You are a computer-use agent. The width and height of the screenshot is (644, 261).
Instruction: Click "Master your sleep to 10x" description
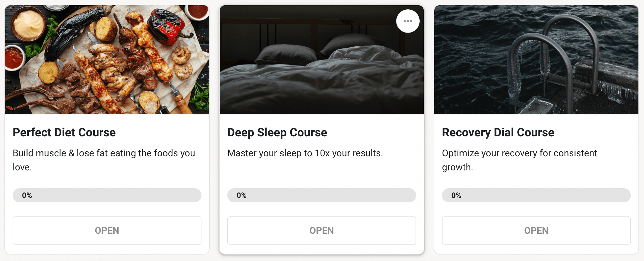coord(305,153)
